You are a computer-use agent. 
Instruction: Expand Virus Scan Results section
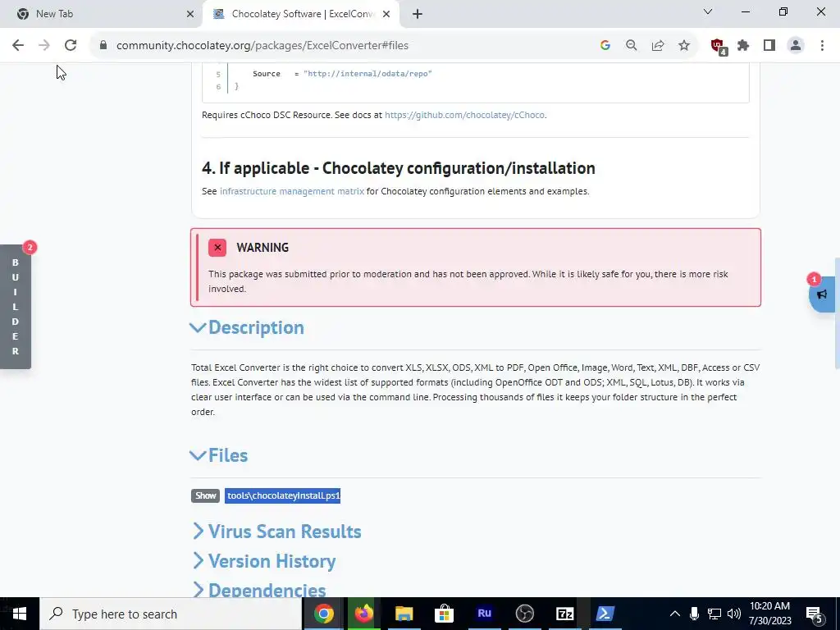tap(277, 532)
